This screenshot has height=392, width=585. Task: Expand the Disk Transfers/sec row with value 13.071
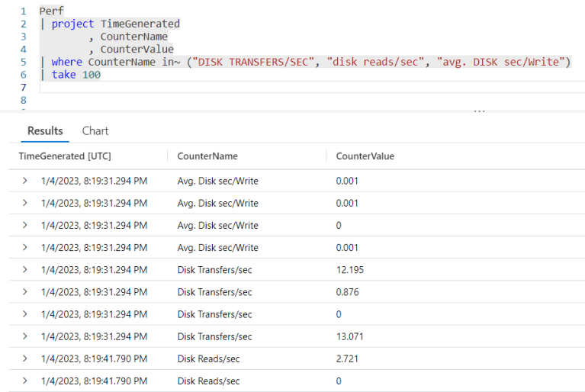pos(24,336)
